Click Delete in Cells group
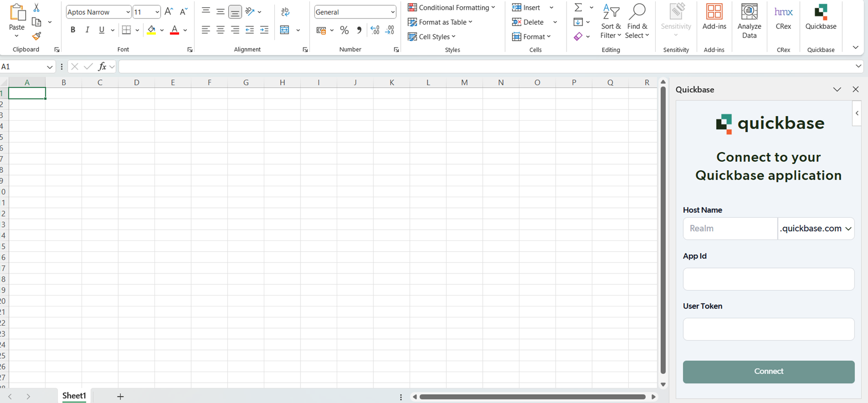 click(528, 22)
